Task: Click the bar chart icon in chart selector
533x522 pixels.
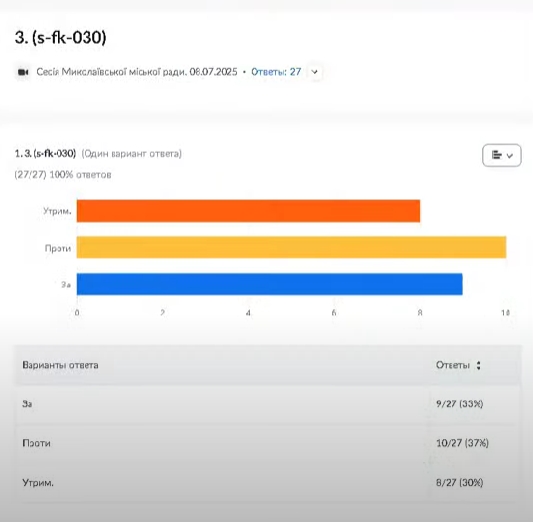Action: (497, 155)
